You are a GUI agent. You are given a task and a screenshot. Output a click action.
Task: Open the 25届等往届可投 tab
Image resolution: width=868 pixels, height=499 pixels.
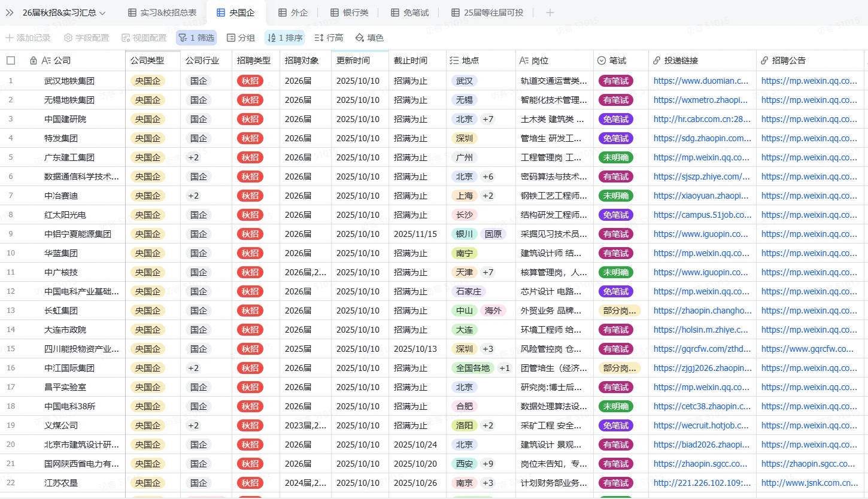487,13
